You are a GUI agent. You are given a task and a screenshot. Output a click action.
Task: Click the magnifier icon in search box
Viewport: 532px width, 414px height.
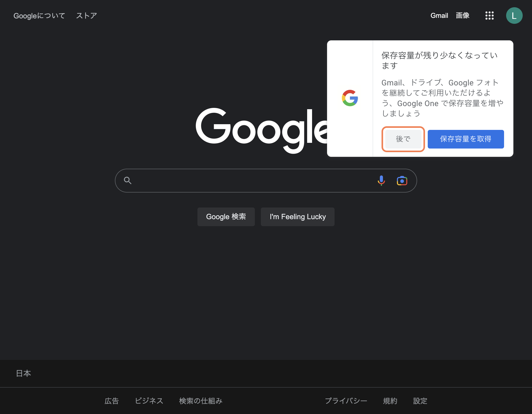click(128, 180)
